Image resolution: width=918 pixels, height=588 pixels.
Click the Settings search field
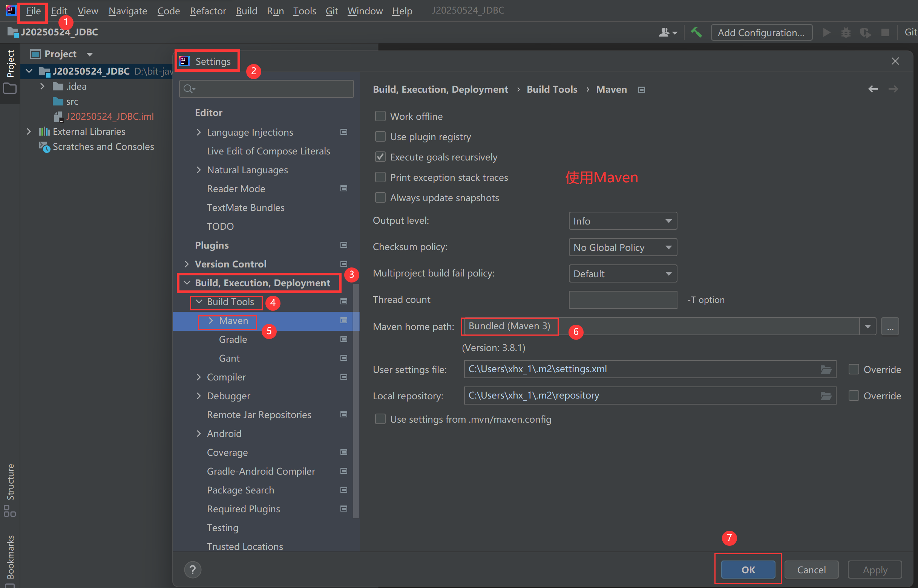click(x=267, y=89)
